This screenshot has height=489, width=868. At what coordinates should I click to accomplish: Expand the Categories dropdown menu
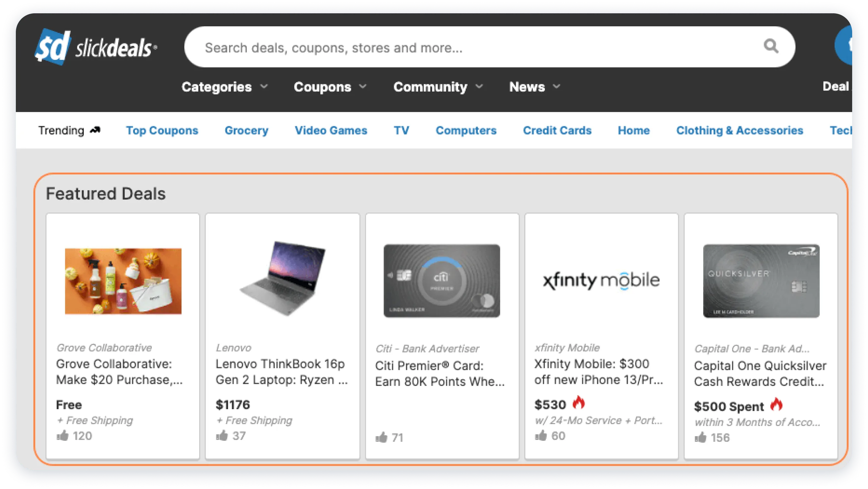[225, 87]
